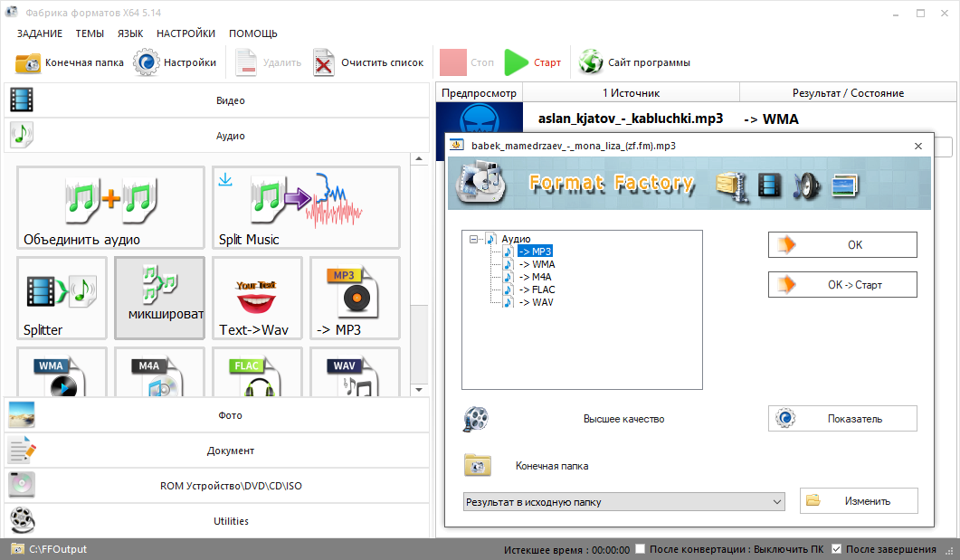The image size is (960, 560).
Task: Click the folder icon next to Конечная папка label
Action: coord(478,466)
